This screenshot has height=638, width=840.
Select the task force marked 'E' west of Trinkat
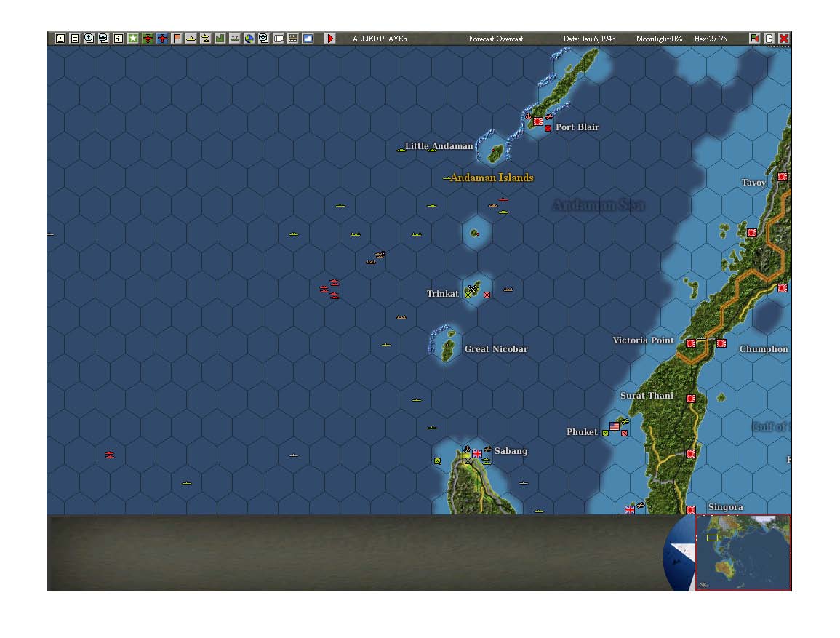pos(380,255)
